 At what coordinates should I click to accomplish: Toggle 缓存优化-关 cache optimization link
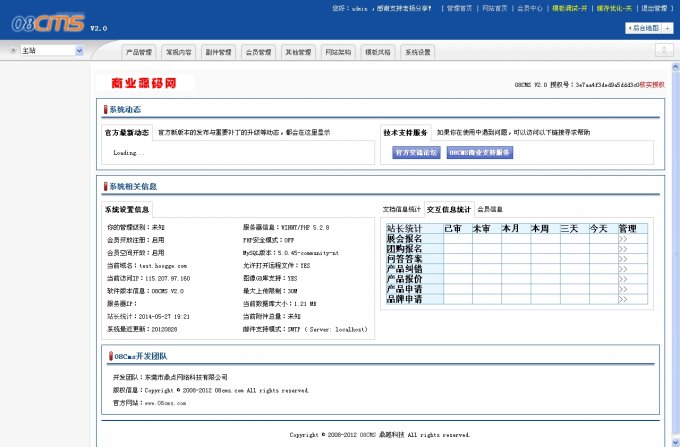614,8
